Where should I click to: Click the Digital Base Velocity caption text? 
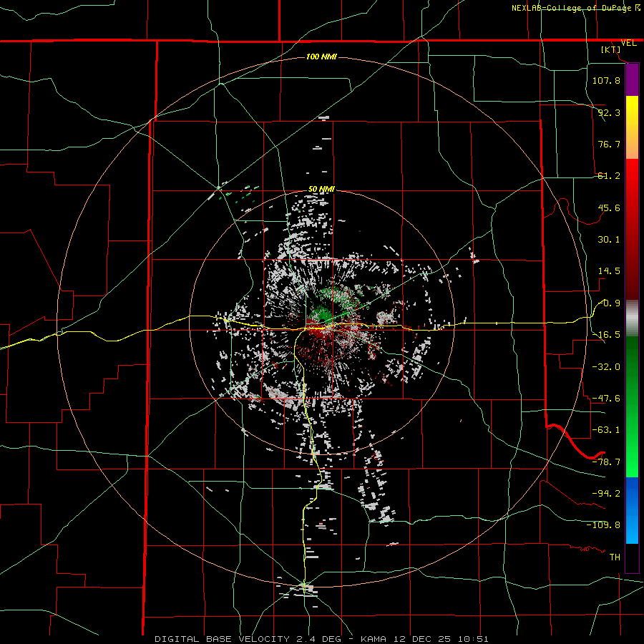[321, 639]
